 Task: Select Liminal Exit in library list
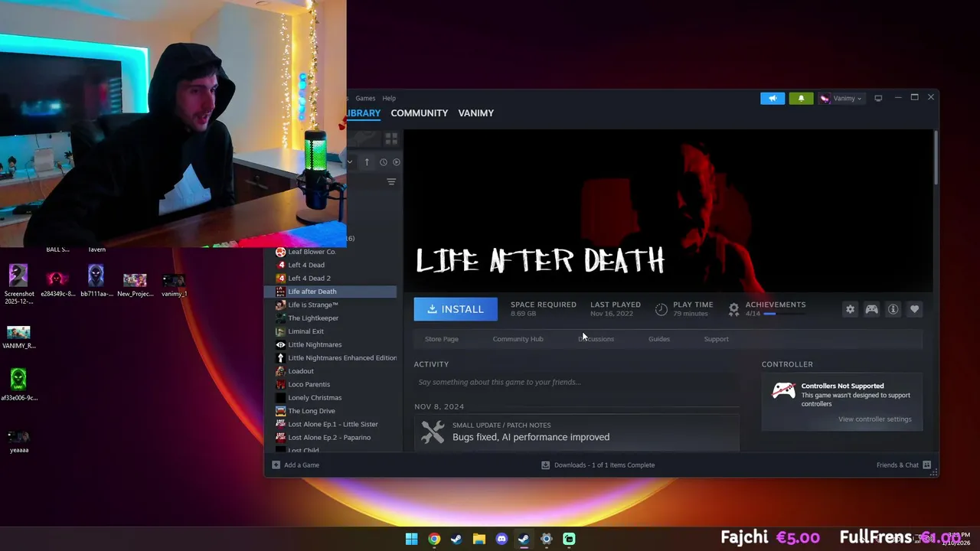click(305, 331)
